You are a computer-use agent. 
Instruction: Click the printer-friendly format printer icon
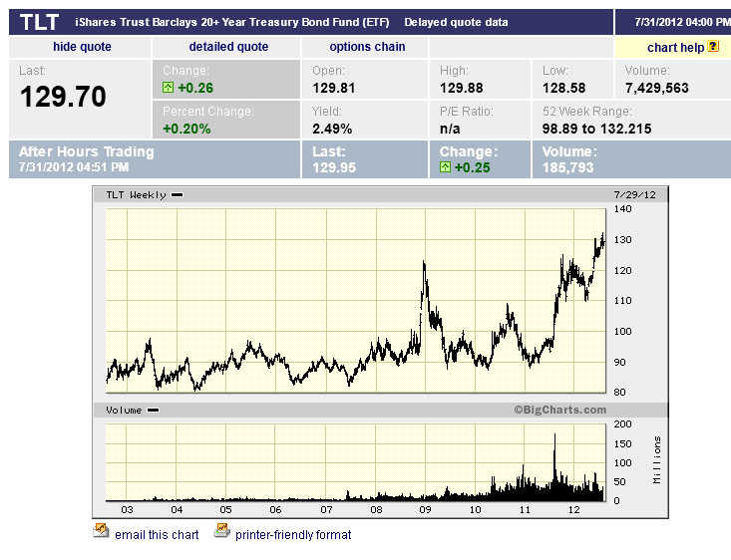click(x=222, y=530)
